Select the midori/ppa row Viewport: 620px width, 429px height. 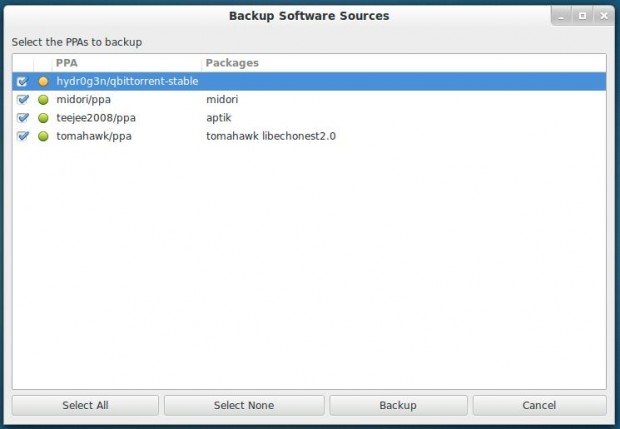point(309,100)
